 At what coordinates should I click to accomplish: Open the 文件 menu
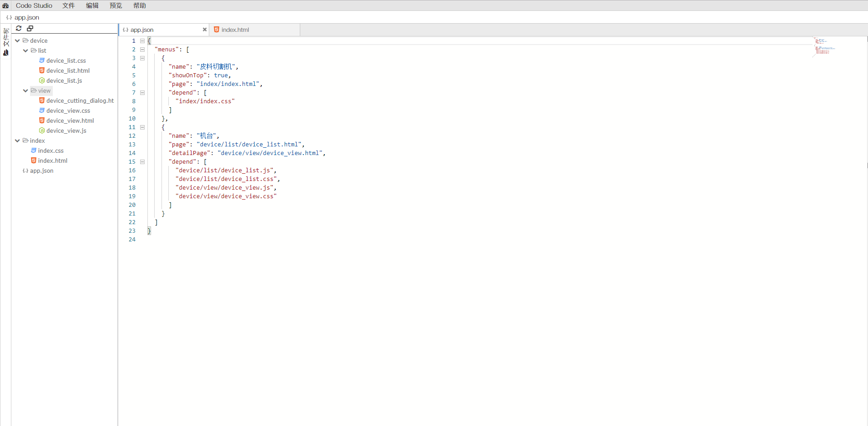(69, 5)
